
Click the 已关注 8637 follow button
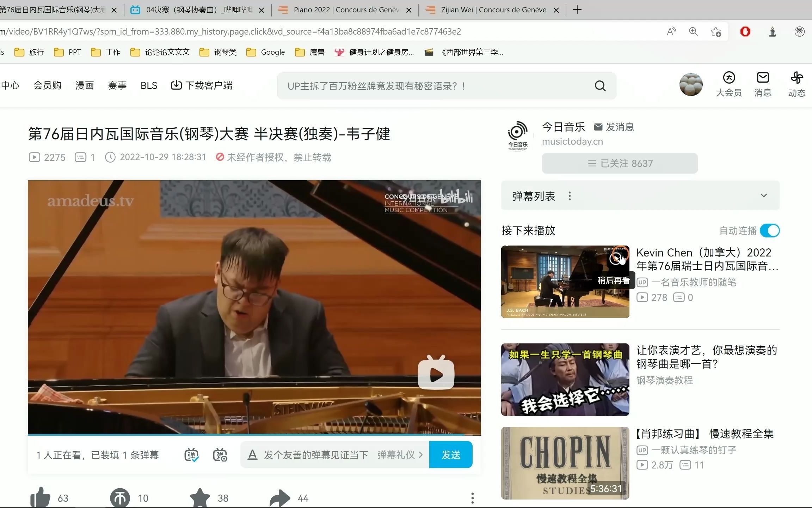(620, 163)
